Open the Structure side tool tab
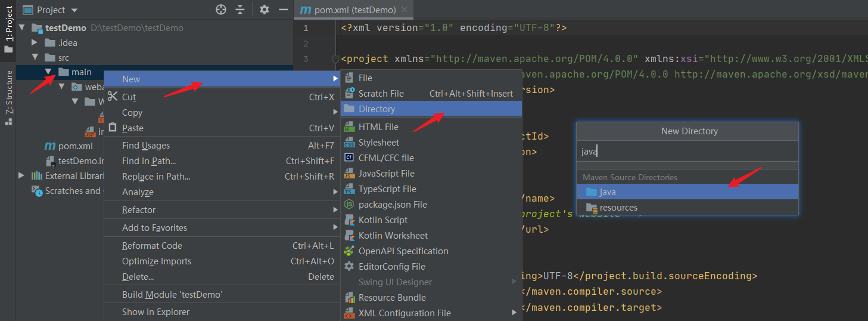The image size is (868, 321). tap(8, 97)
